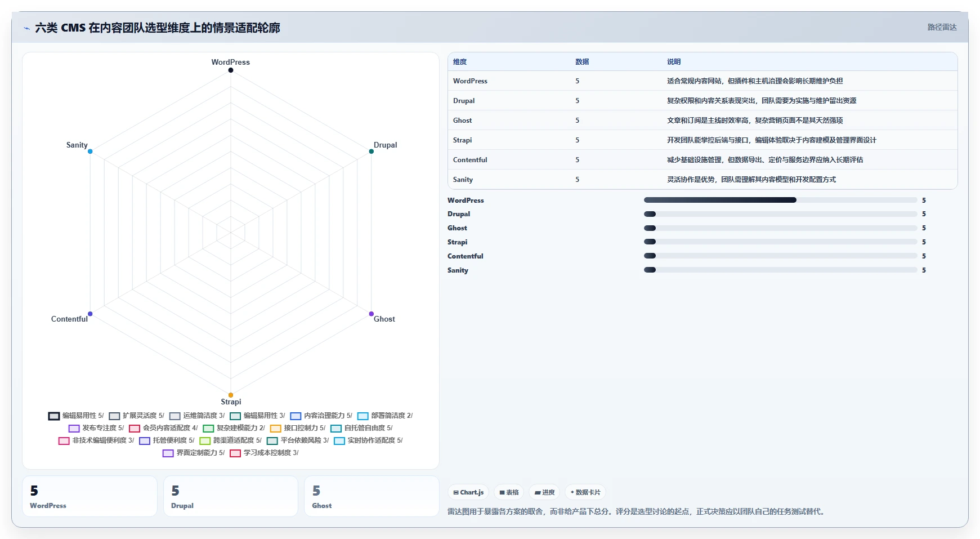The height and width of the screenshot is (539, 980).
Task: Click the Strapi progress bar
Action: coord(781,242)
